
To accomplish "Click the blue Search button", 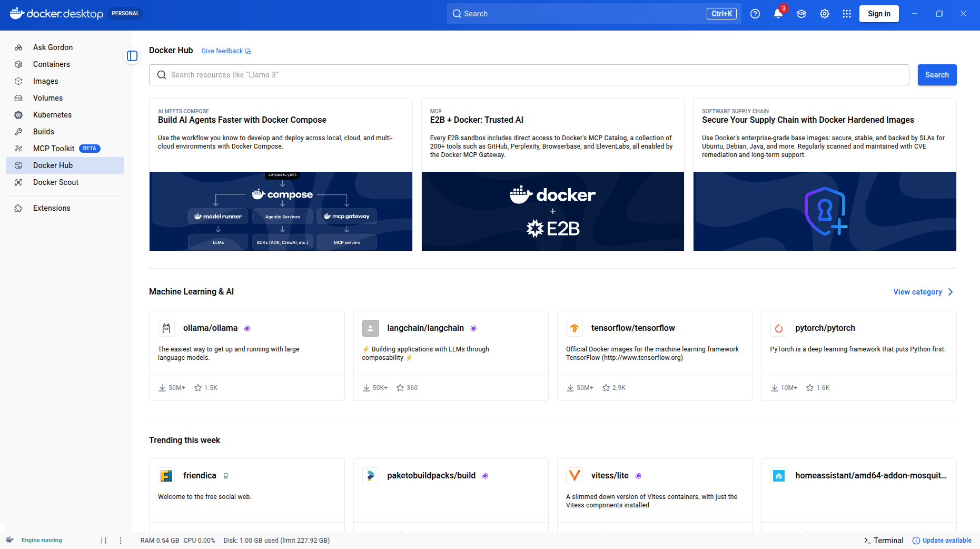I will click(936, 75).
